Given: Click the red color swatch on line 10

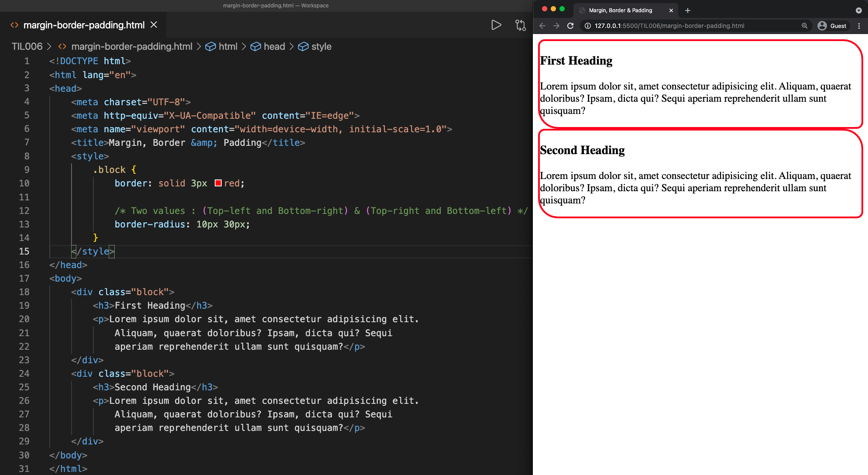Looking at the screenshot, I should tap(218, 183).
